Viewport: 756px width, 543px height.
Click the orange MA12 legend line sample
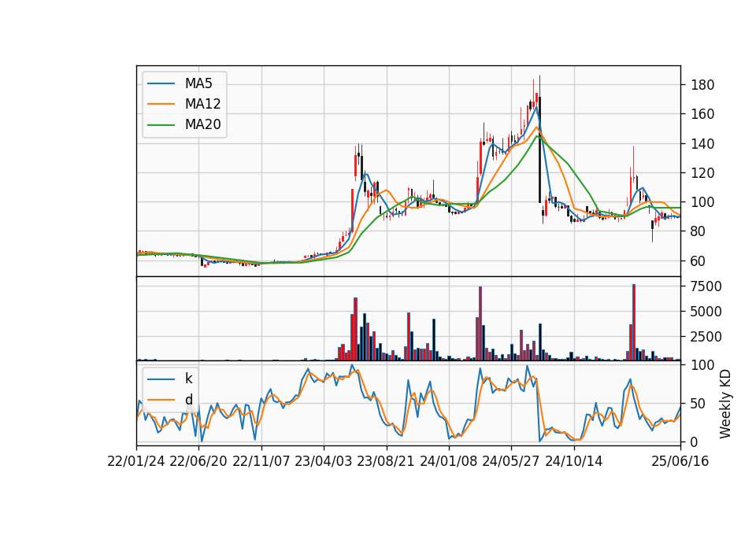pyautogui.click(x=161, y=104)
